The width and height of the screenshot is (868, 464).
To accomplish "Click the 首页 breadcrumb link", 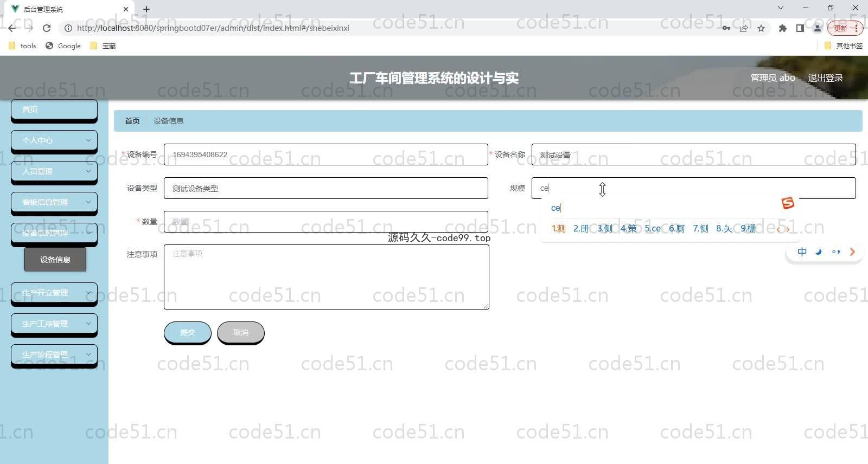I will point(132,121).
